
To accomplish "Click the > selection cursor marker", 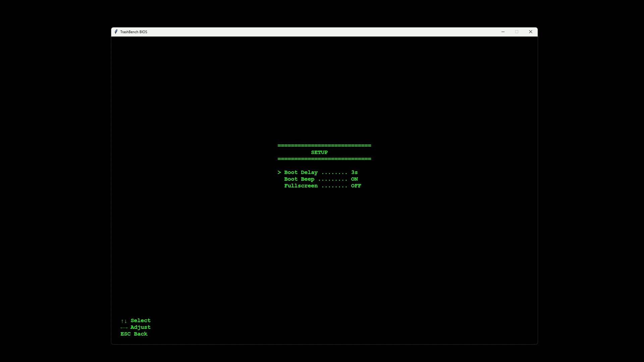I will [279, 172].
